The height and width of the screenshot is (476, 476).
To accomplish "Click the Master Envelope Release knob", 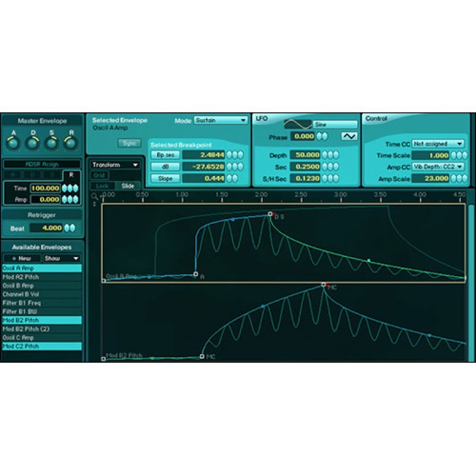I will tap(71, 143).
